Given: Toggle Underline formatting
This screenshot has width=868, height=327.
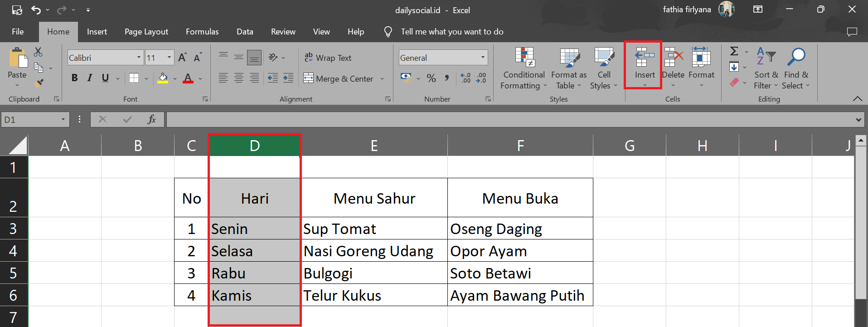Looking at the screenshot, I should [105, 78].
